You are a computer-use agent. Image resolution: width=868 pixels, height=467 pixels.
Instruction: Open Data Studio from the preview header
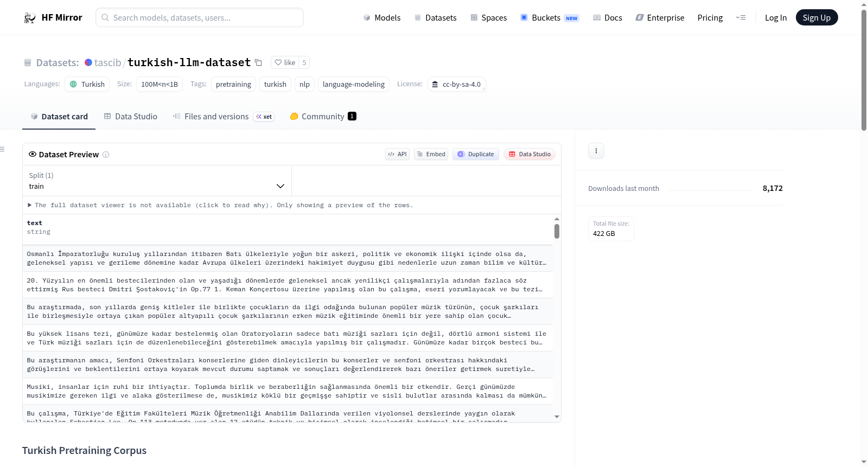[529, 154]
